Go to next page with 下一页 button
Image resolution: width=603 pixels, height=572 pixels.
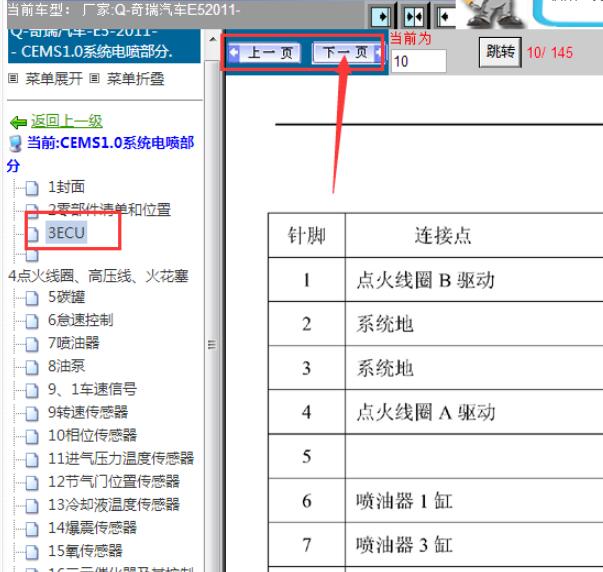[348, 52]
